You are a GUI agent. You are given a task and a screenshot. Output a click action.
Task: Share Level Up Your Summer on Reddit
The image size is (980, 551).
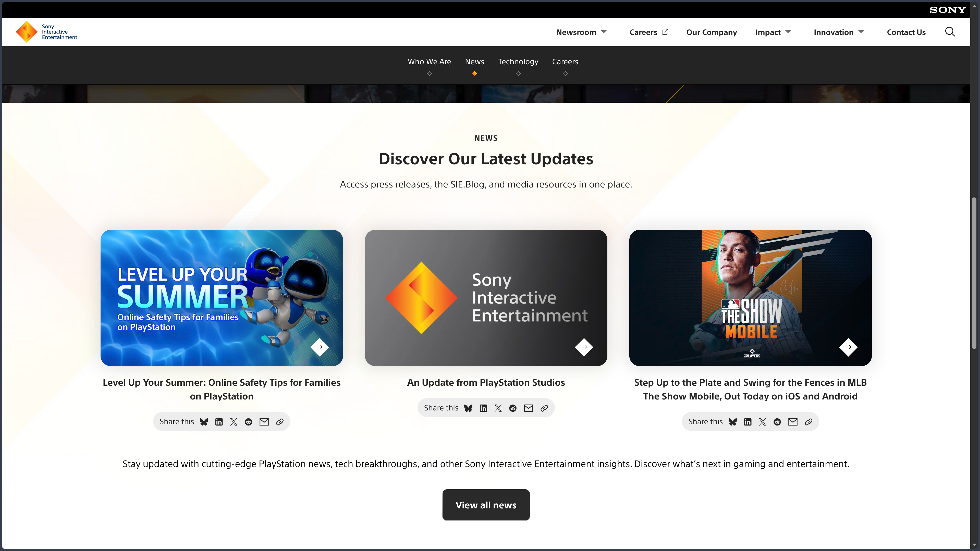coord(248,422)
